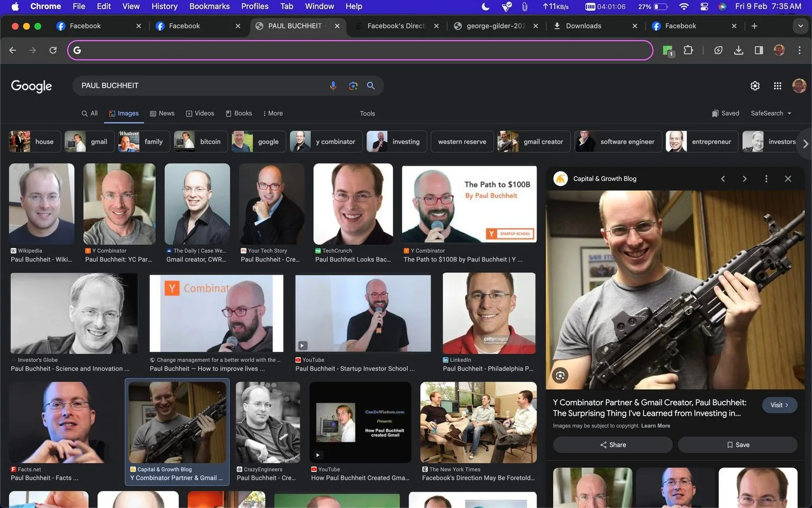Click the magnifier search button

click(371, 86)
